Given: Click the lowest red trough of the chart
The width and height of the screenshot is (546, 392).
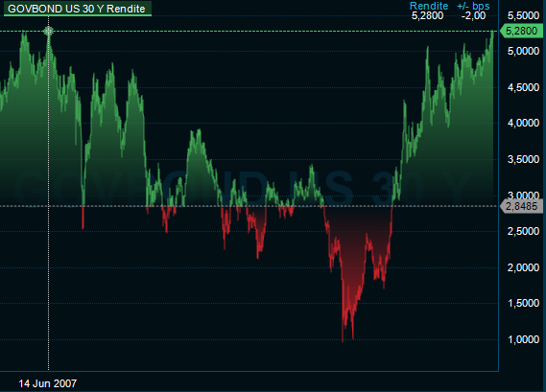Looking at the screenshot, I should [343, 339].
